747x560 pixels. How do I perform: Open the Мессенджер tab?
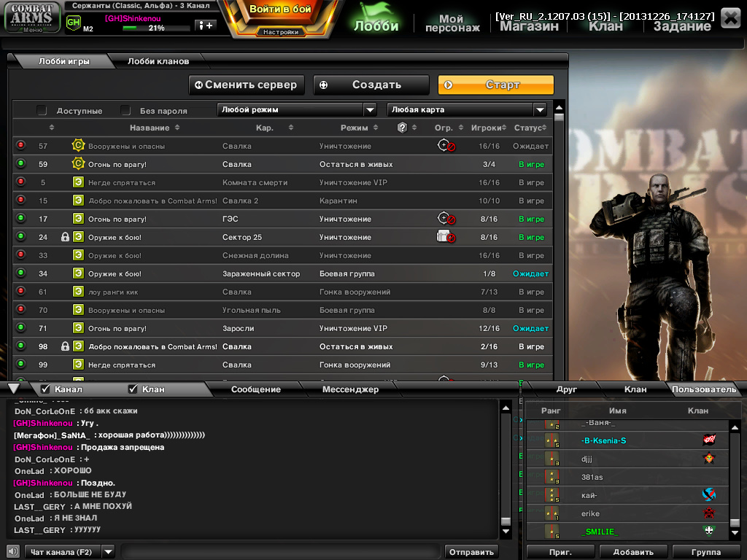350,389
